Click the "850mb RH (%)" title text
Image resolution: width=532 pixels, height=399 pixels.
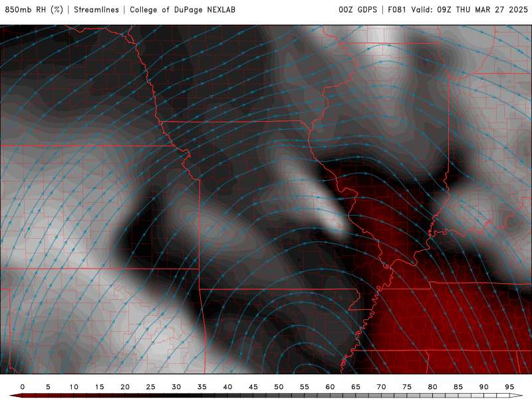point(34,10)
